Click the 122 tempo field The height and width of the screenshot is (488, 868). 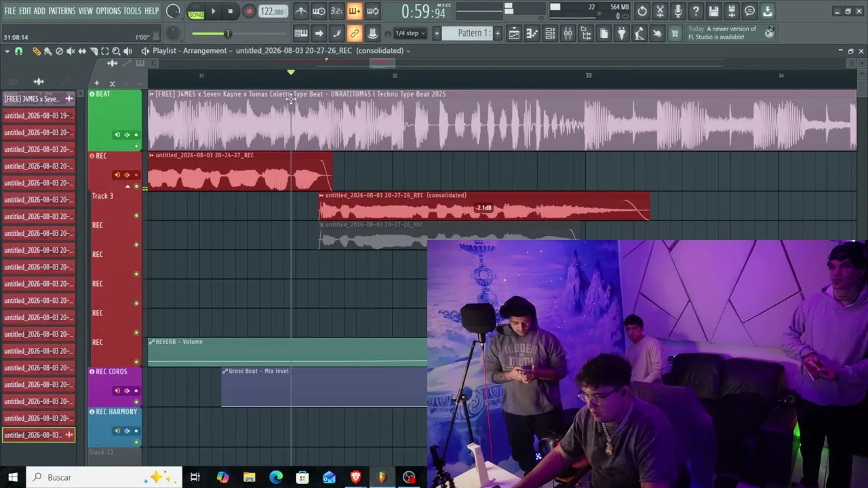[273, 12]
